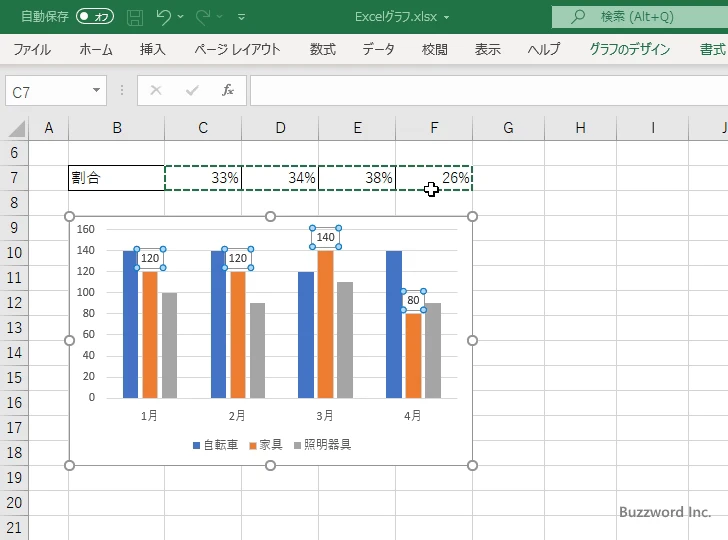Click the Undo arrow icon

[x=164, y=17]
